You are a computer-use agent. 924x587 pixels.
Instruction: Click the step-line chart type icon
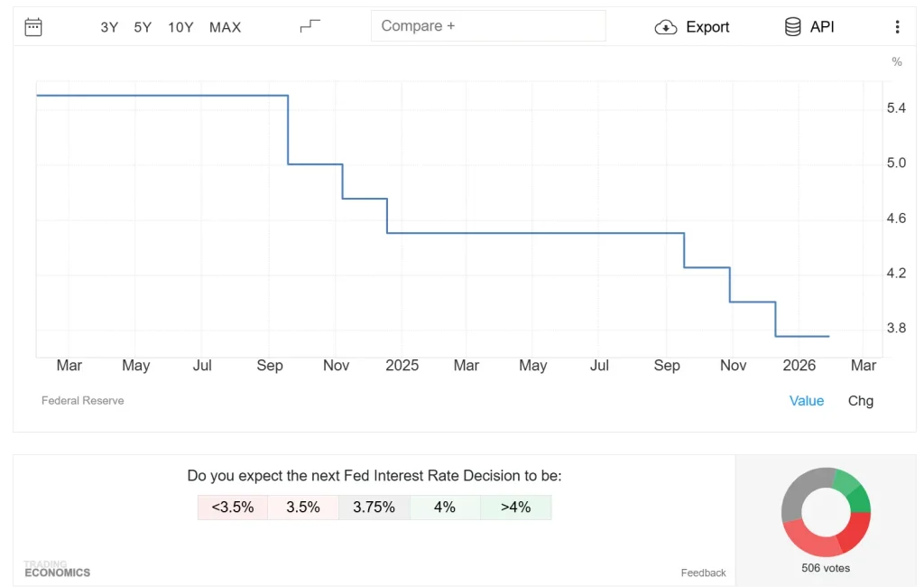[x=309, y=24]
